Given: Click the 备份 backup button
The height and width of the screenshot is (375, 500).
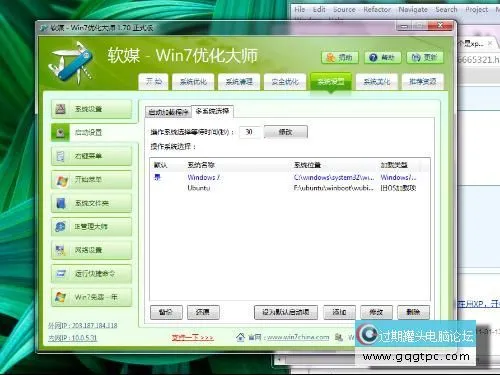Looking at the screenshot, I should click(166, 312).
